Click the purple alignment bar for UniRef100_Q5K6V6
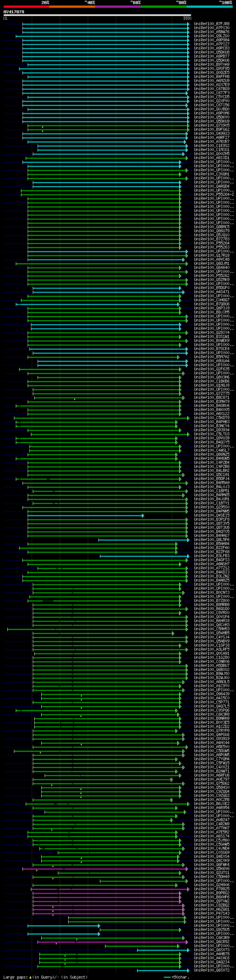236x980 pixels. coord(105,869)
